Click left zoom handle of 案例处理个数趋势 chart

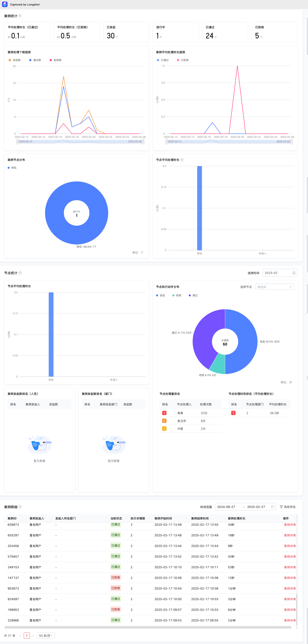coord(17,142)
